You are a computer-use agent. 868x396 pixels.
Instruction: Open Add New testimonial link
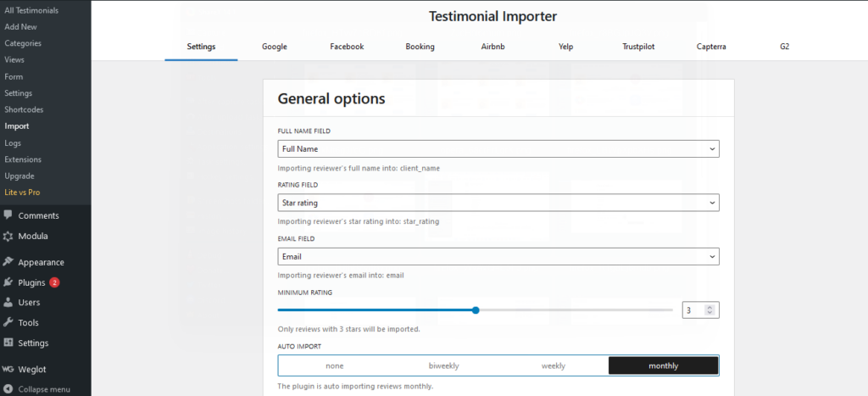pyautogui.click(x=20, y=26)
